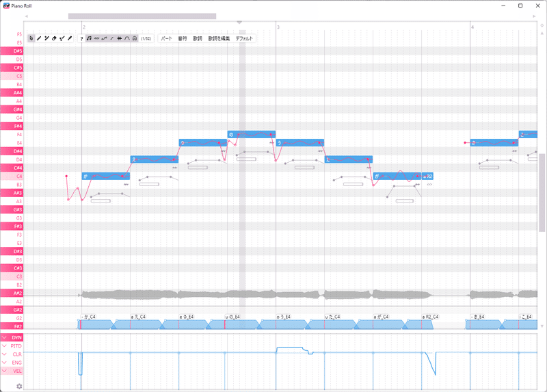Select the pen tool in toolbar
This screenshot has width=547, height=392.
click(39, 38)
